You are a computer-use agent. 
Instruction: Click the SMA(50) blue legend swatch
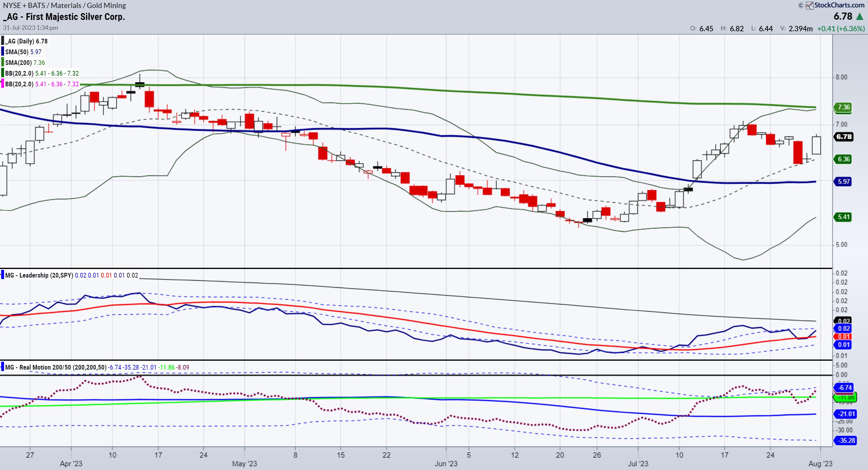pyautogui.click(x=3, y=52)
